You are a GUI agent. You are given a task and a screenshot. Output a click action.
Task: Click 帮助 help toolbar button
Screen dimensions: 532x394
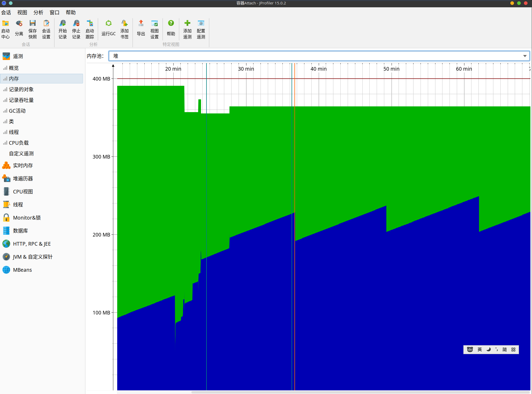[x=171, y=23]
